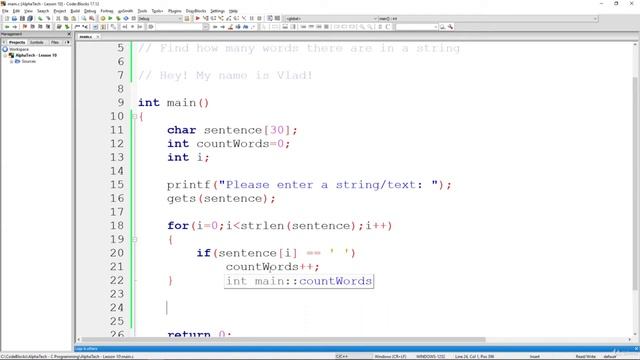Select the AlphaTech - Lesson 10 project
640x360 pixels.
tap(36, 55)
